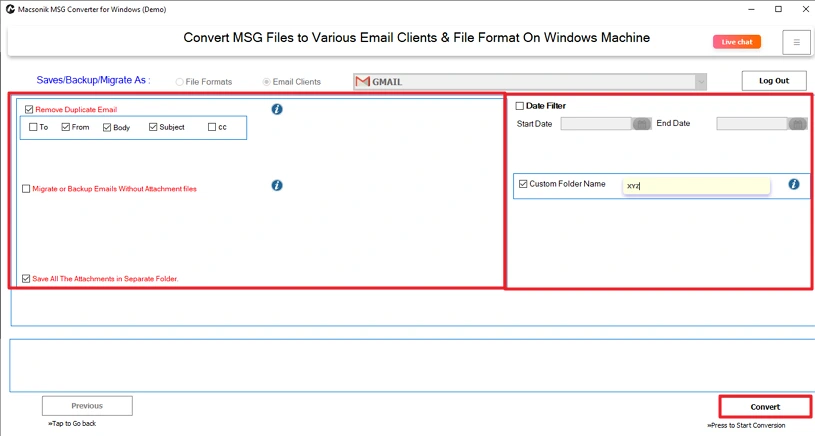Screen dimensions: 815x436
Task: Select the Email Clients radio option
Action: coord(267,82)
